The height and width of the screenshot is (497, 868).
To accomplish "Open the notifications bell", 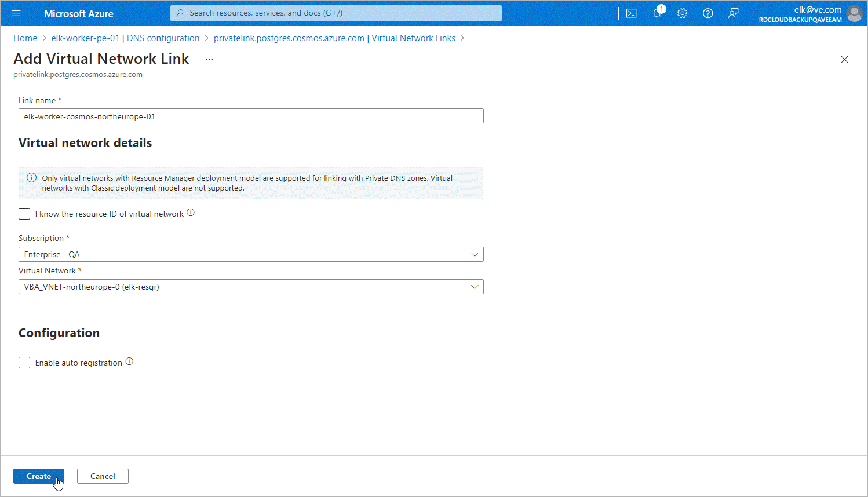I will click(657, 13).
